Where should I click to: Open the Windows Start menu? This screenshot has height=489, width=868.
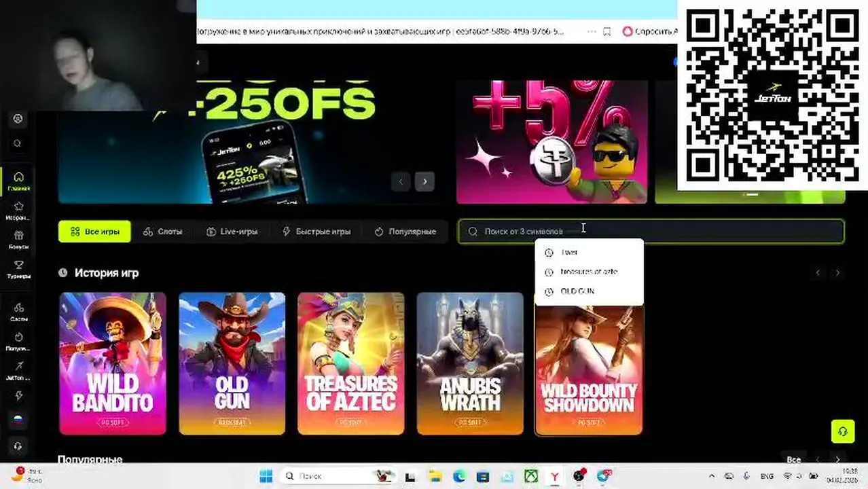pyautogui.click(x=266, y=476)
